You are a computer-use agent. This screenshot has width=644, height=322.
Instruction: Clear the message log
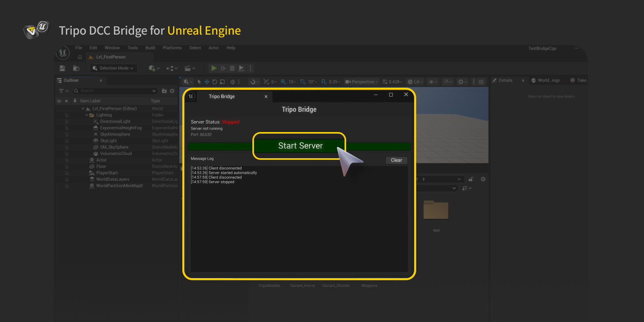[x=396, y=160]
